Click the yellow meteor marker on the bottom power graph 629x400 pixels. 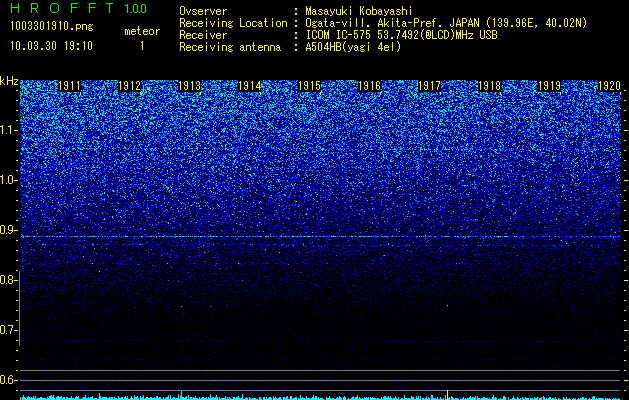(x=447, y=394)
